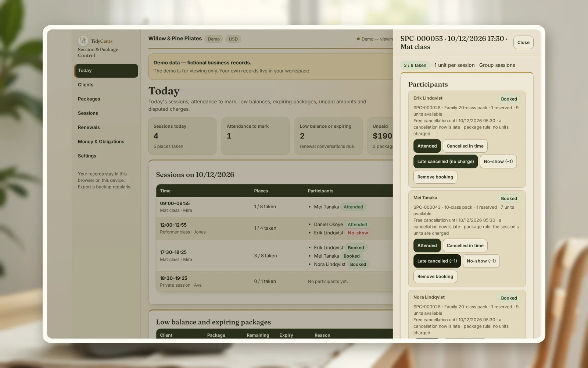
Task: Click the Unpaid amount card
Action: click(380, 136)
